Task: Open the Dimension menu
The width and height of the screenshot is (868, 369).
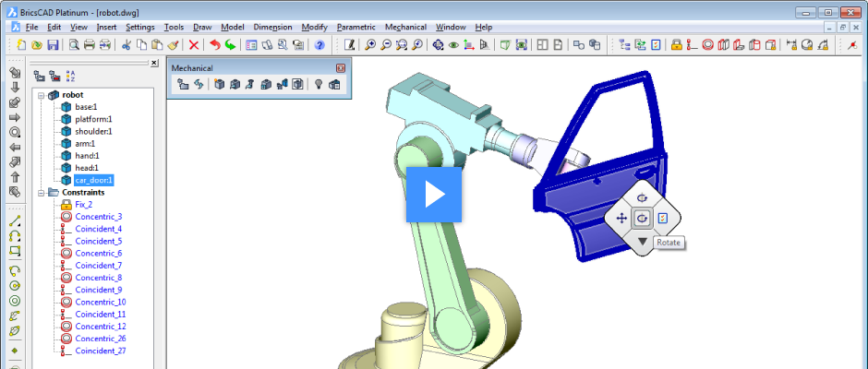Action: (273, 27)
